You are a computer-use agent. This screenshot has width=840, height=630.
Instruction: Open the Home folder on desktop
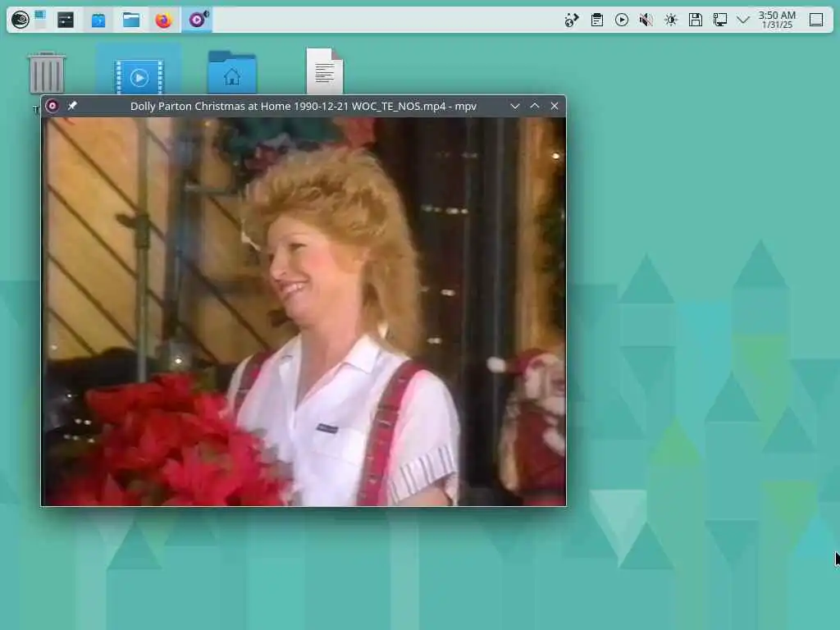click(x=232, y=72)
